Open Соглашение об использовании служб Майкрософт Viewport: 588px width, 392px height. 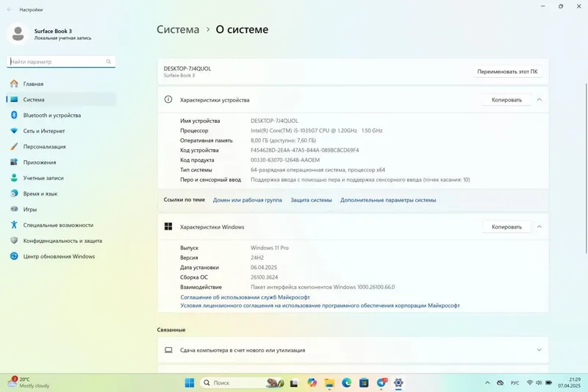[245, 297]
